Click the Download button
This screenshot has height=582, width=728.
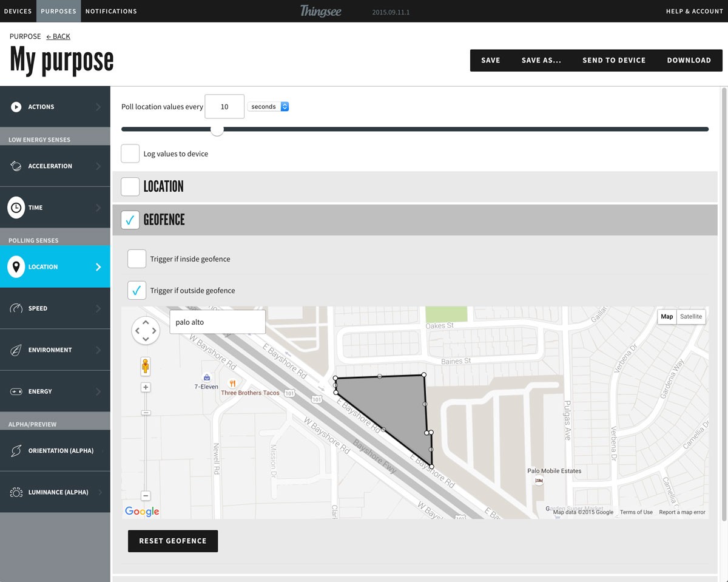point(689,60)
